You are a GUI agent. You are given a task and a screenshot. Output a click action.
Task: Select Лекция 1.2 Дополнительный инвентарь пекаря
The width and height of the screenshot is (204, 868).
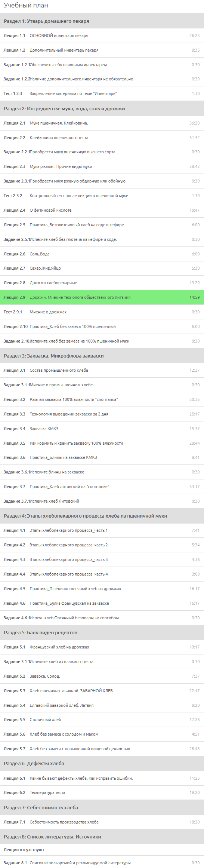102,50
